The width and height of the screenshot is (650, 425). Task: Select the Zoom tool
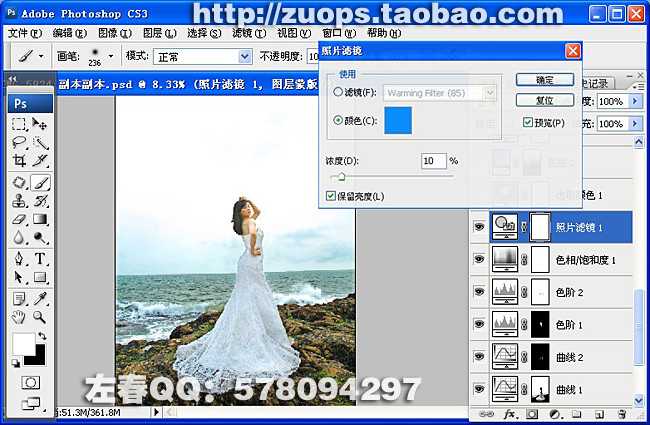(40, 317)
